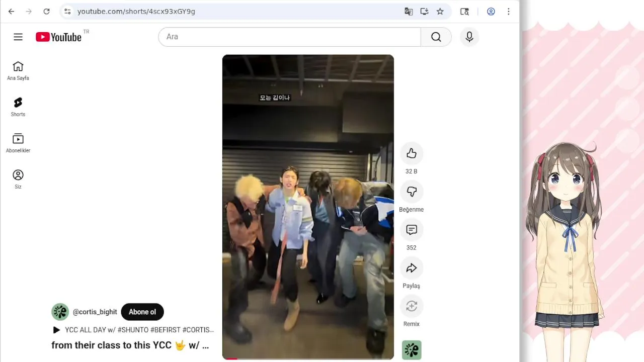Open the @cortis_bighit channel link

(95, 312)
